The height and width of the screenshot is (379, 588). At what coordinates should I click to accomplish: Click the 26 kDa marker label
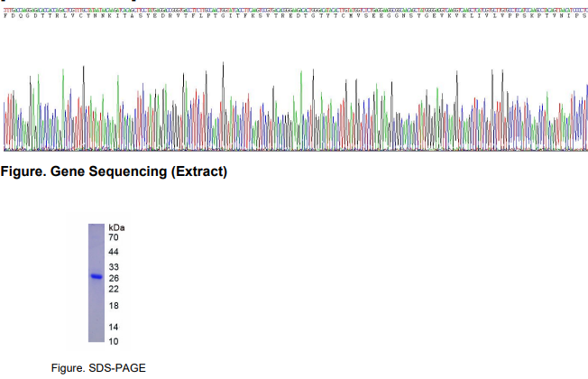tap(114, 278)
